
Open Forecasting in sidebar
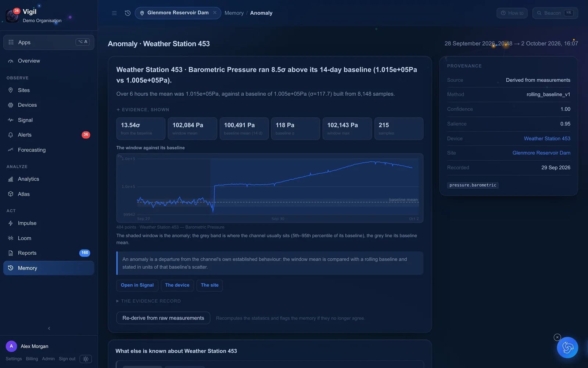point(49,150)
